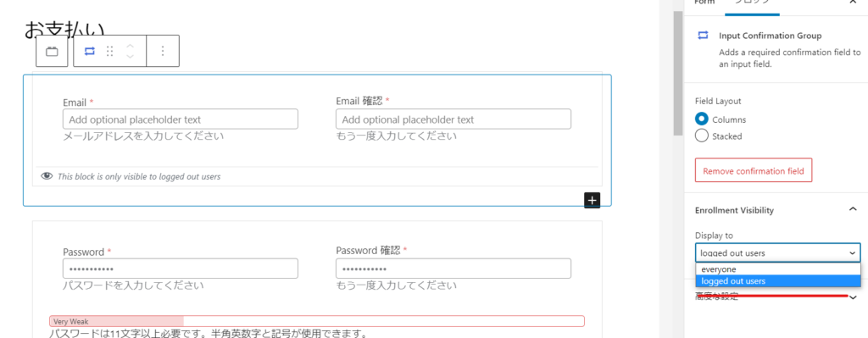Expand the 高度な設定 panel chevron
The width and height of the screenshot is (868, 338).
point(853,297)
